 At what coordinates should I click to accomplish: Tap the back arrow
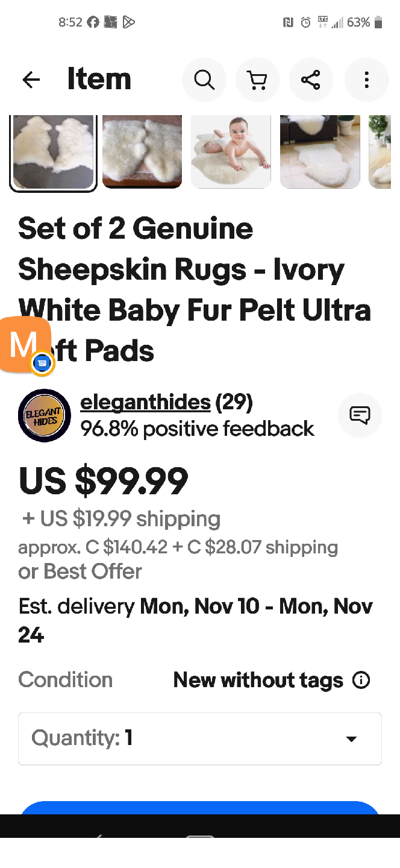(31, 80)
